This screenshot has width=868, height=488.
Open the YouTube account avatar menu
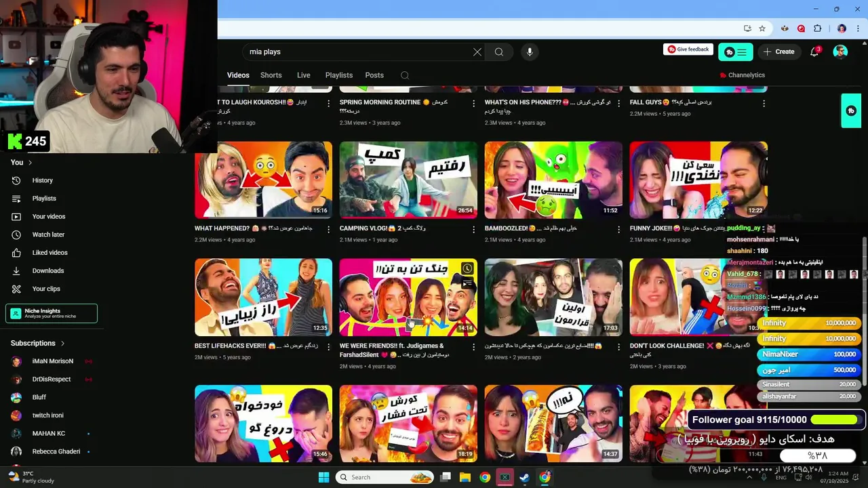(840, 52)
